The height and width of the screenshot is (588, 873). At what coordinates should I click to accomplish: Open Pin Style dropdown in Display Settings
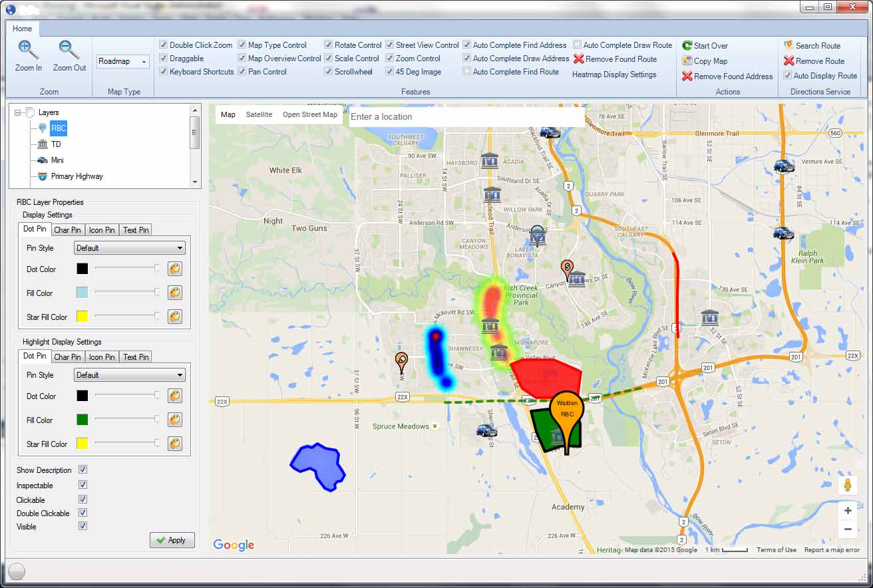[x=129, y=248]
